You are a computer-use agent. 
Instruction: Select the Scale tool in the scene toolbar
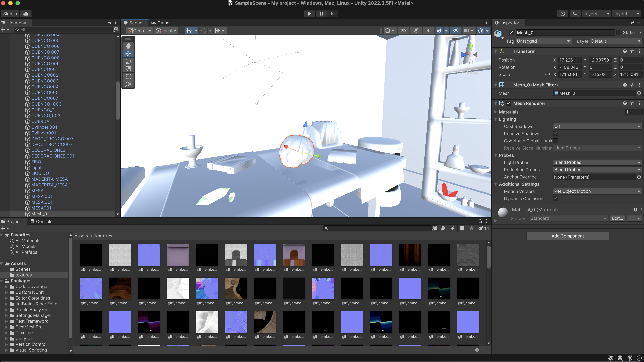pos(128,69)
